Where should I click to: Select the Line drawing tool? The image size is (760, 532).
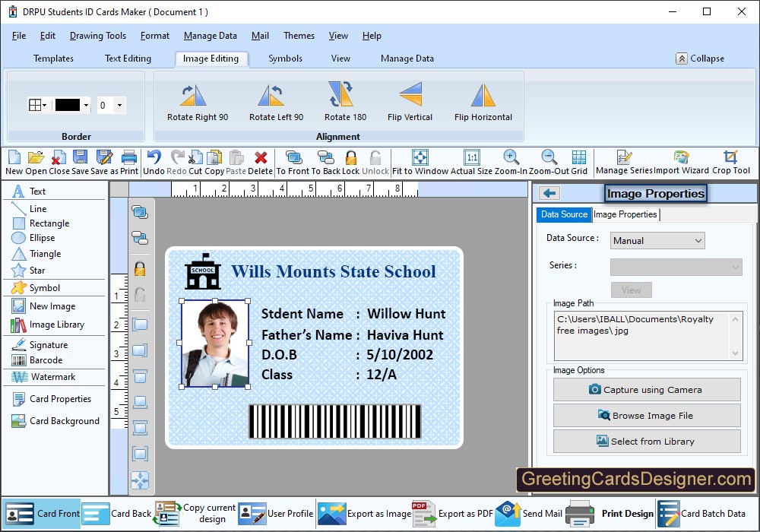[x=30, y=209]
